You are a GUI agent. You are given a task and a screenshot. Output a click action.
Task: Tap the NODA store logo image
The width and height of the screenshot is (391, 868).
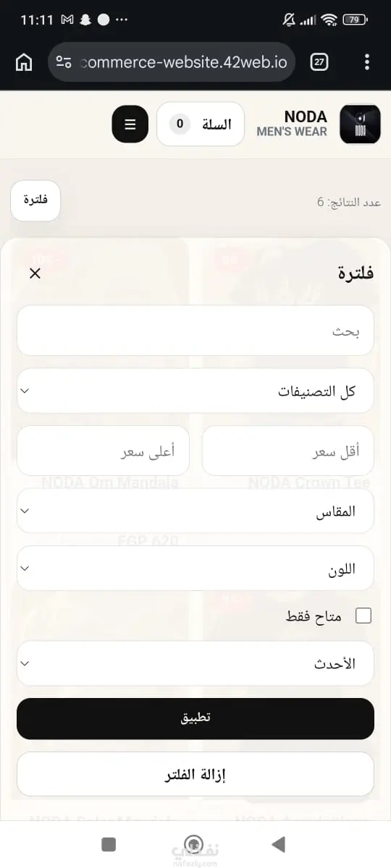tap(360, 124)
